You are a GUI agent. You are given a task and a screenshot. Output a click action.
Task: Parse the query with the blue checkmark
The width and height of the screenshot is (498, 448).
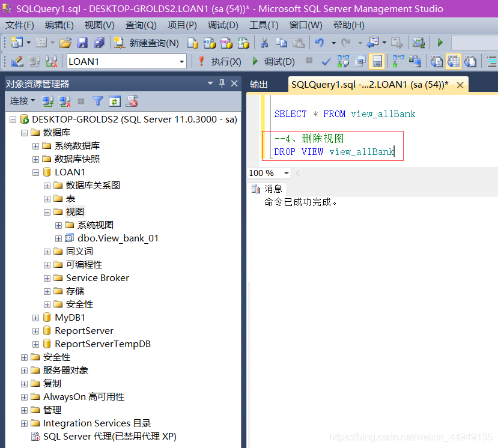point(326,61)
